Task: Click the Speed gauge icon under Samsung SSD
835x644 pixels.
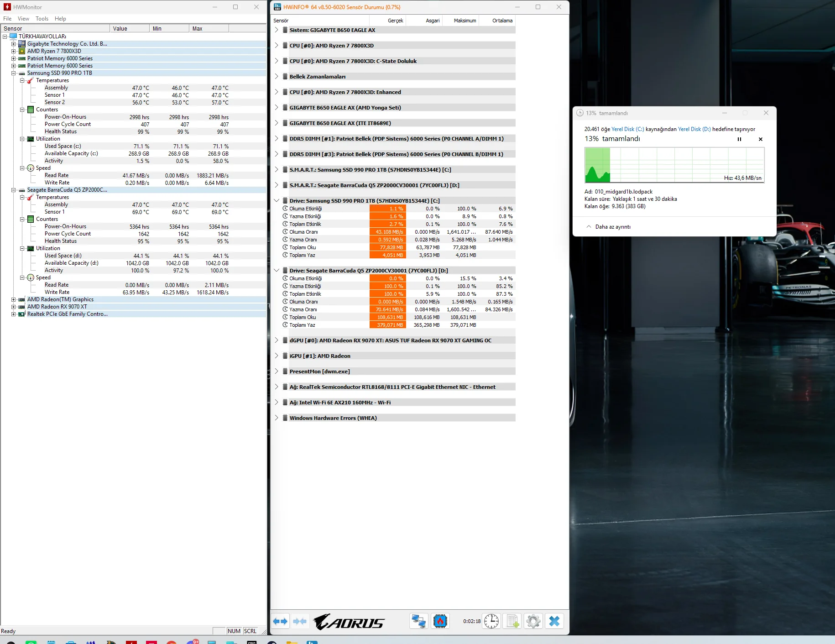Action: [31, 168]
